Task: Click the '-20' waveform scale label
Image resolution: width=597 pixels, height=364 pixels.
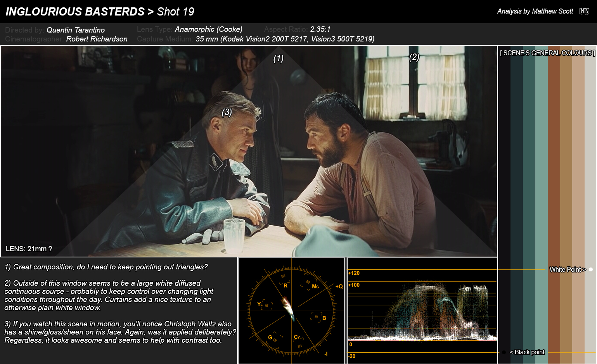Action: click(x=352, y=356)
